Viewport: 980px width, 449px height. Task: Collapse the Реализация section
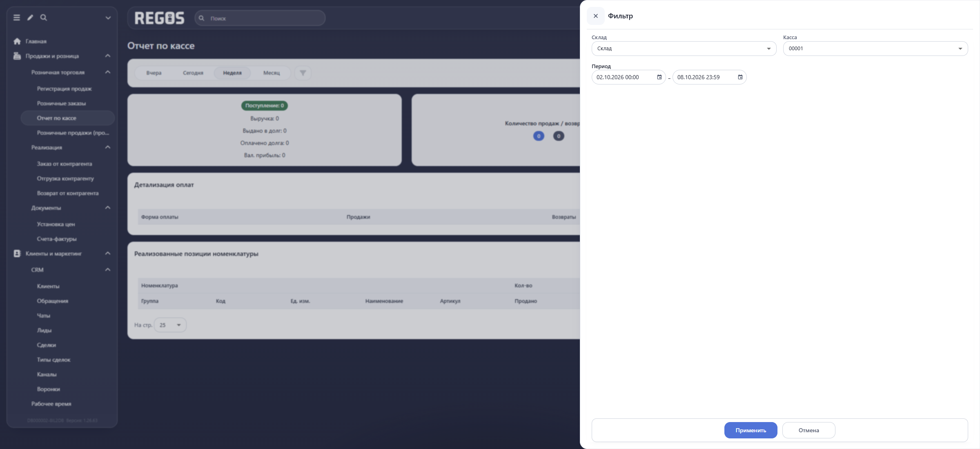pos(108,147)
